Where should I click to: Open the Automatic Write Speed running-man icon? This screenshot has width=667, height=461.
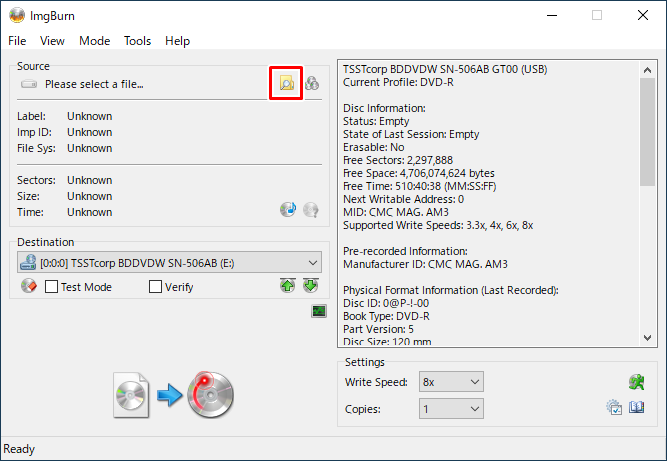[x=633, y=382]
